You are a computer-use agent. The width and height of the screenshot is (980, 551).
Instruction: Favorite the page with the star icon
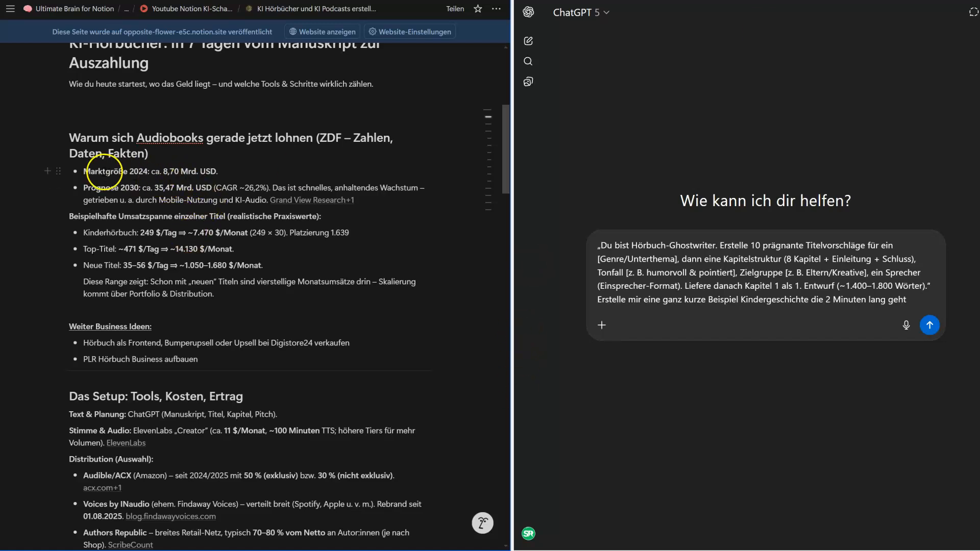[478, 9]
